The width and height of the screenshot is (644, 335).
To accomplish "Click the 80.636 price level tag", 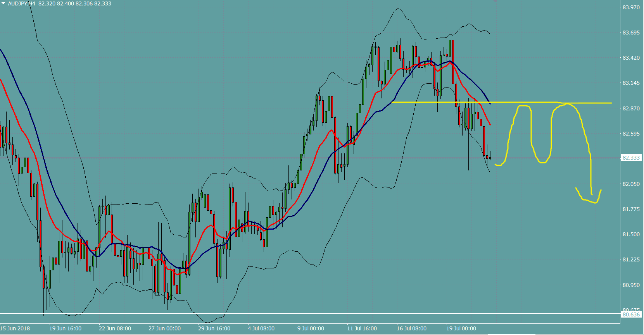I will [631, 314].
